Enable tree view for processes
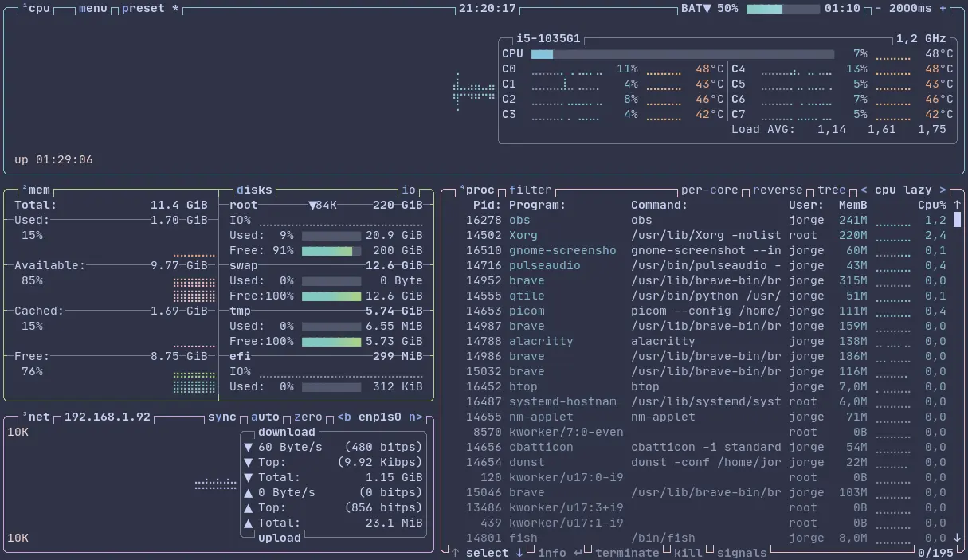 831,190
